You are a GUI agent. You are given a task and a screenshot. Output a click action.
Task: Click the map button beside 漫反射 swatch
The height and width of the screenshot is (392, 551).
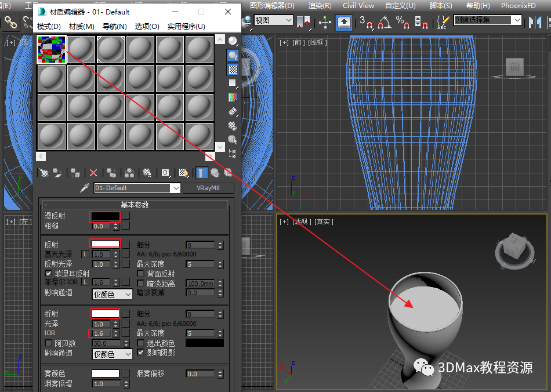pos(126,216)
